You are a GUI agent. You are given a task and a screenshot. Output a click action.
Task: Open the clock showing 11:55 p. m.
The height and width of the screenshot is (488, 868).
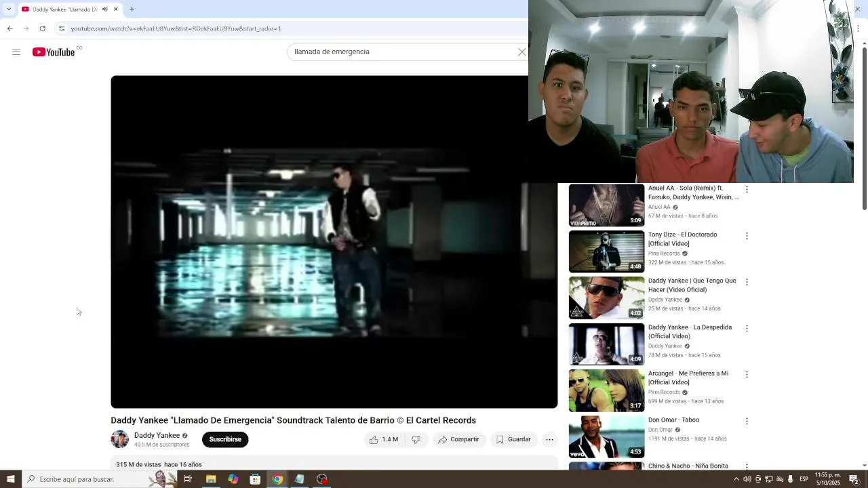828,479
